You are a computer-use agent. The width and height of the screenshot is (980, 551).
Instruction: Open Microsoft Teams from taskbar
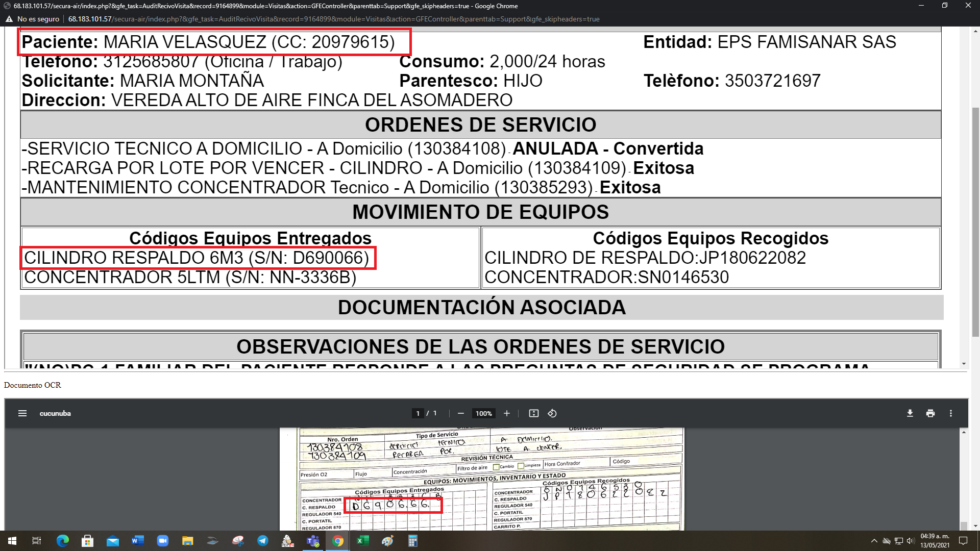tap(313, 541)
